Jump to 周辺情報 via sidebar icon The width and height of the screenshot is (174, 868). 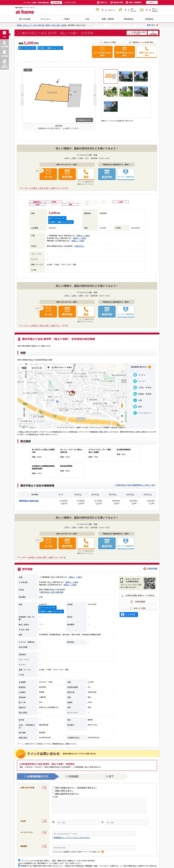pos(4,44)
